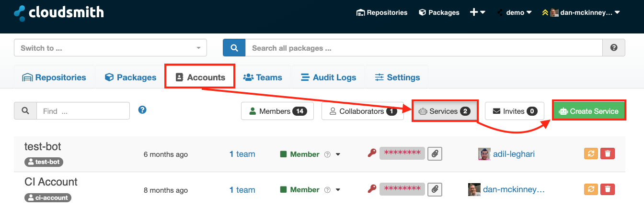Switch to the Teams tab

[x=263, y=77]
